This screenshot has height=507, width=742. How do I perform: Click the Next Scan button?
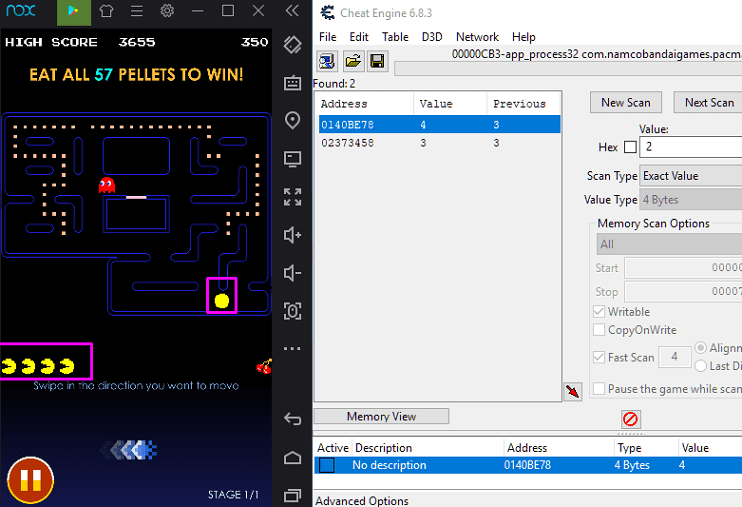point(709,103)
